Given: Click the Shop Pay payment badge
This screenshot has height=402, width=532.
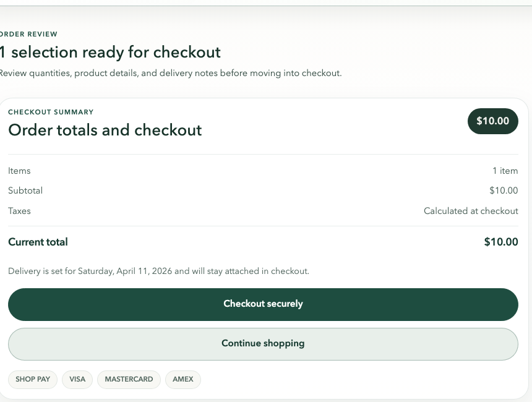Looking at the screenshot, I should (33, 379).
